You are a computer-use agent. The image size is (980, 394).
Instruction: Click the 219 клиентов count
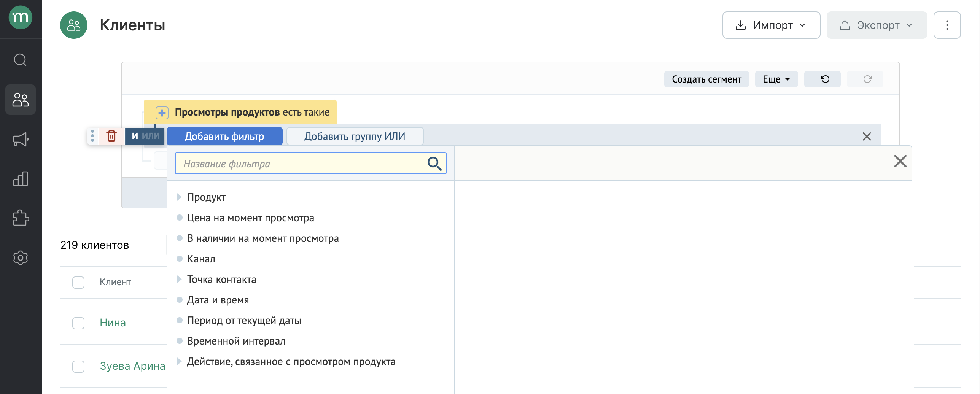click(95, 245)
